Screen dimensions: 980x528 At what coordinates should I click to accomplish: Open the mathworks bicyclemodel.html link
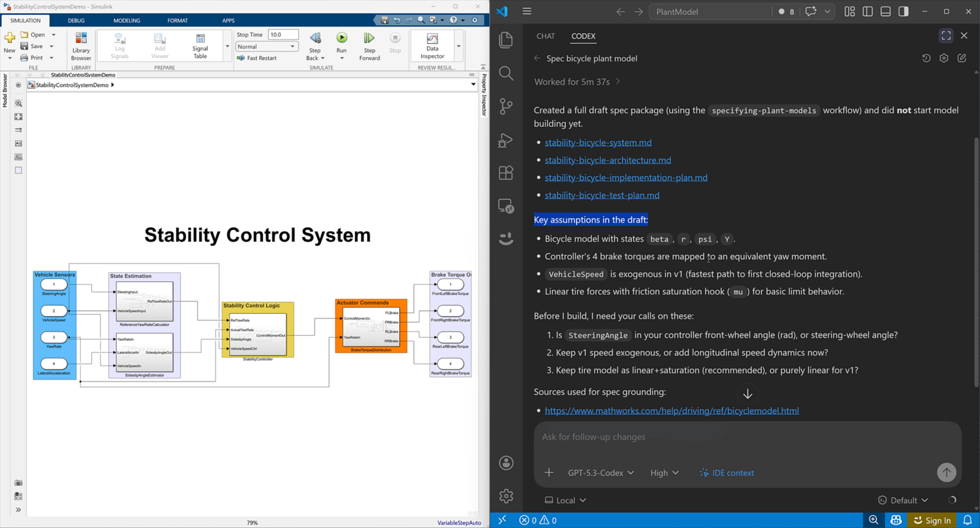(x=672, y=411)
